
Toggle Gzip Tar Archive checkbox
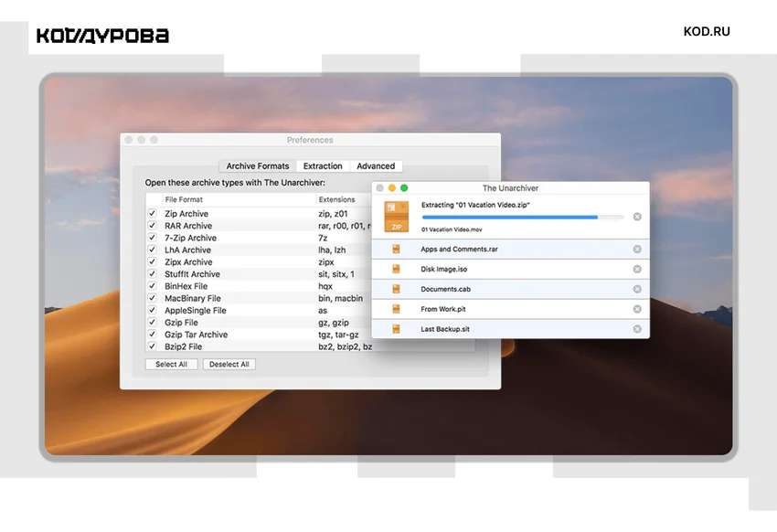pos(152,335)
